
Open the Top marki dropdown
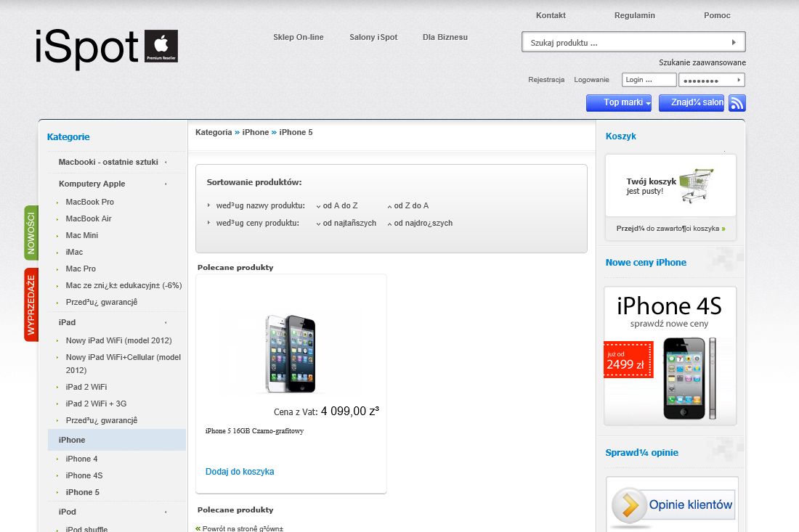click(x=619, y=103)
